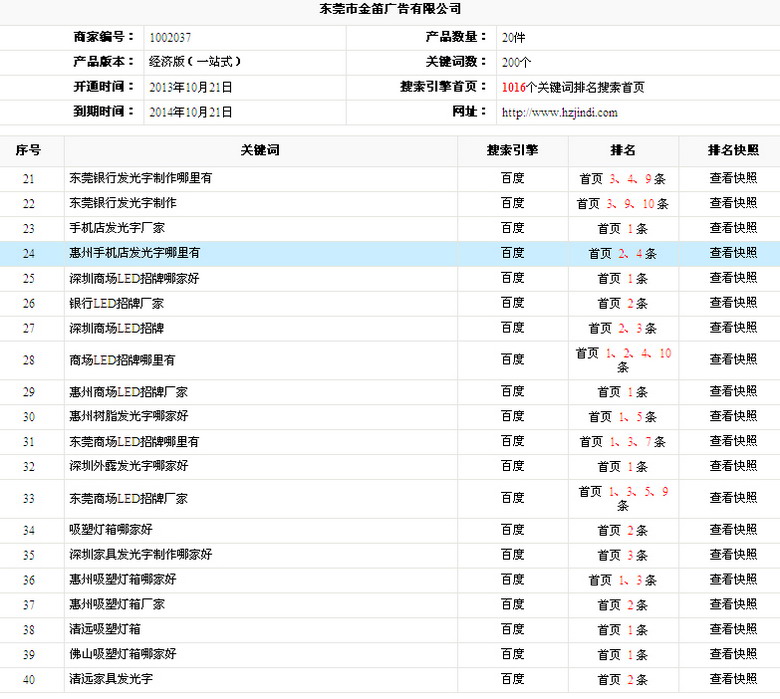The height and width of the screenshot is (699, 780).
Task: Select keyword 深圳外露发光字哪家好
Action: (x=129, y=466)
